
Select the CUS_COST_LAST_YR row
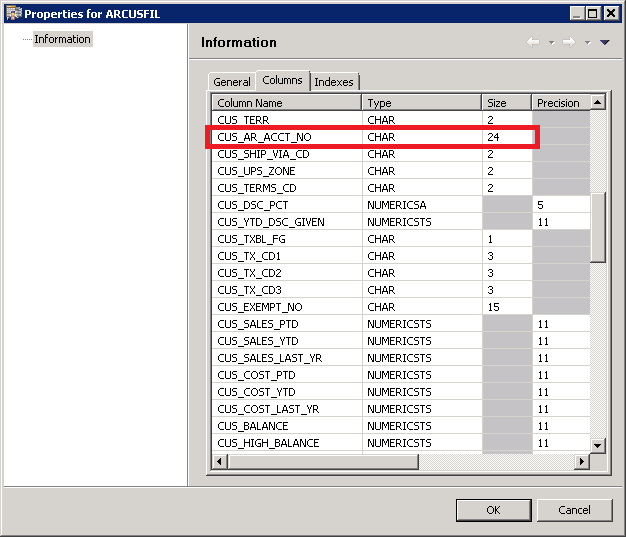tap(401, 409)
